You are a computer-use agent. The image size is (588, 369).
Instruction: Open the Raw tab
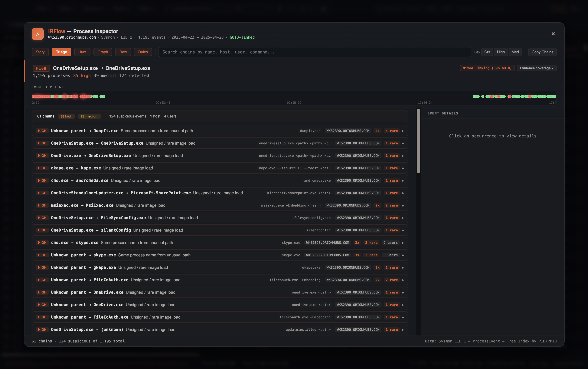click(123, 52)
